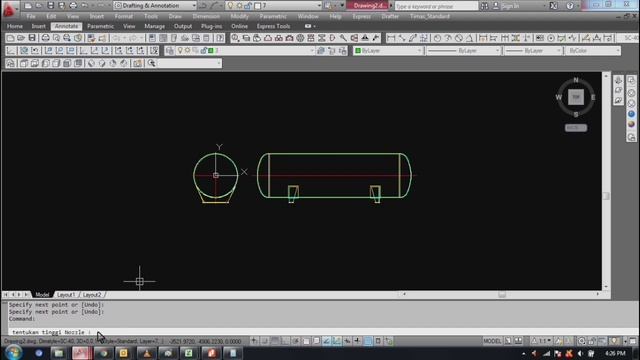Toggle layer lock padlock in Layers toolbar
This screenshot has width=640, height=360.
point(204,51)
